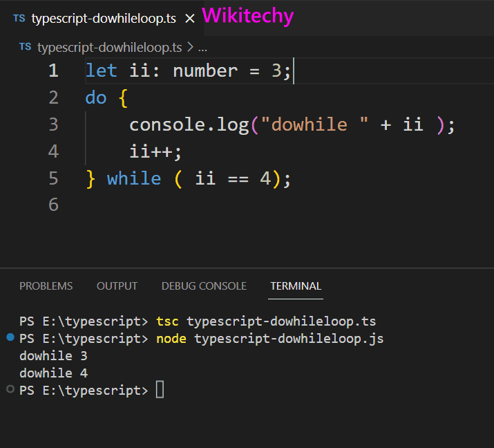Select the typescript-dowhileloop.ts editor tab
Image resolution: width=494 pixels, height=448 pixels.
pyautogui.click(x=102, y=18)
